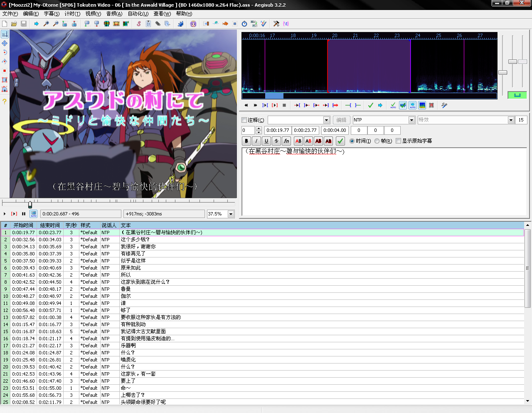Go to the previous line in audio toolbar
Screen dimensions: 532x413
click(x=246, y=105)
